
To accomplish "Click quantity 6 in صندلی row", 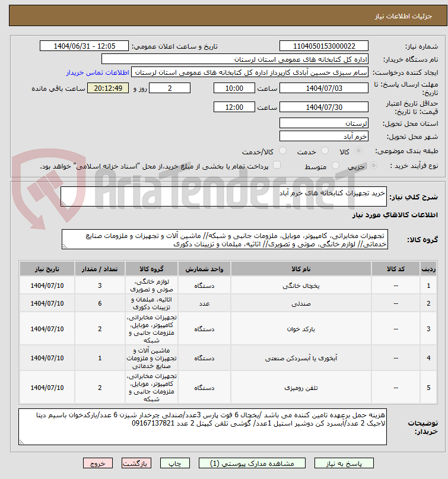I will pyautogui.click(x=100, y=303).
